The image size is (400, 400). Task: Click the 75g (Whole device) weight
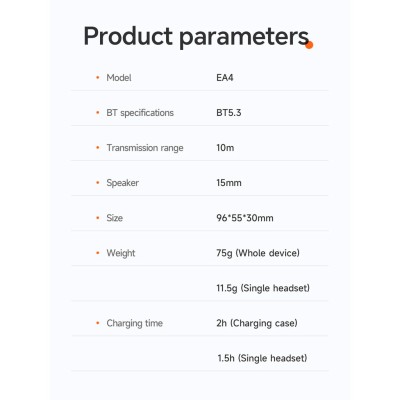(258, 253)
